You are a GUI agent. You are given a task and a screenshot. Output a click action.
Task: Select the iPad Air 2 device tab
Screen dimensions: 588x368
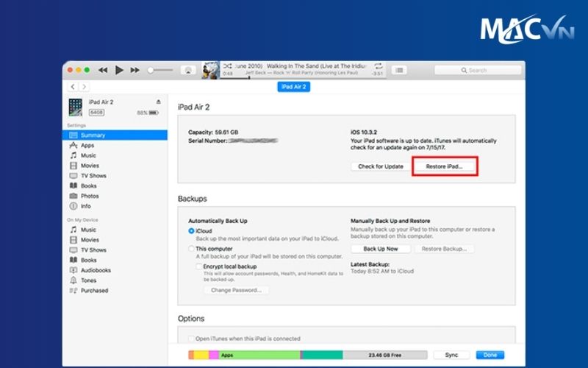(x=293, y=87)
